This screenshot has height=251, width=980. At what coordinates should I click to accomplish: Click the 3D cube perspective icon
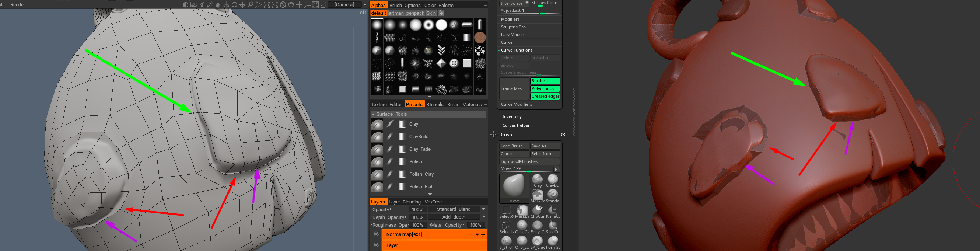[291, 5]
